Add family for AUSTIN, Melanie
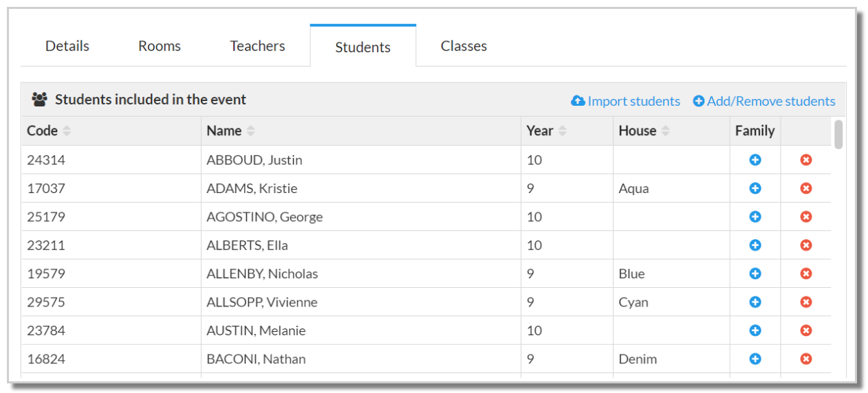The width and height of the screenshot is (868, 393). tap(755, 330)
